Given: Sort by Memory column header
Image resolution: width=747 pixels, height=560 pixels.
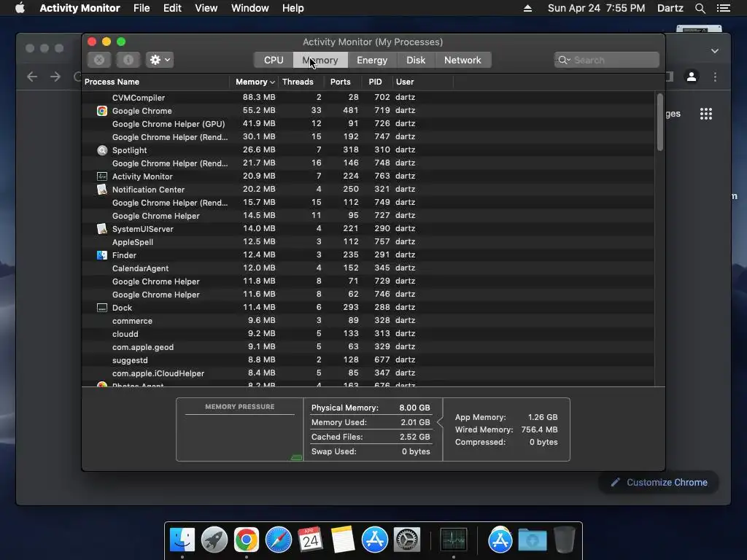Looking at the screenshot, I should click(255, 82).
